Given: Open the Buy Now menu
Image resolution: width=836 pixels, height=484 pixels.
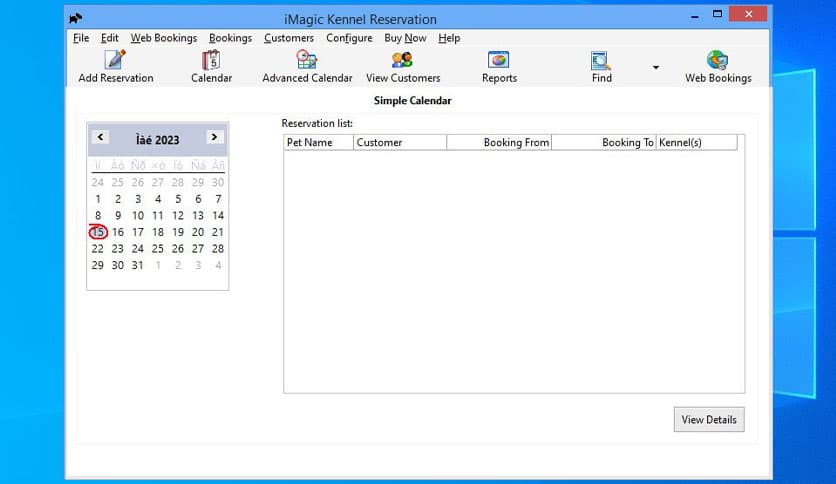Looking at the screenshot, I should (405, 38).
